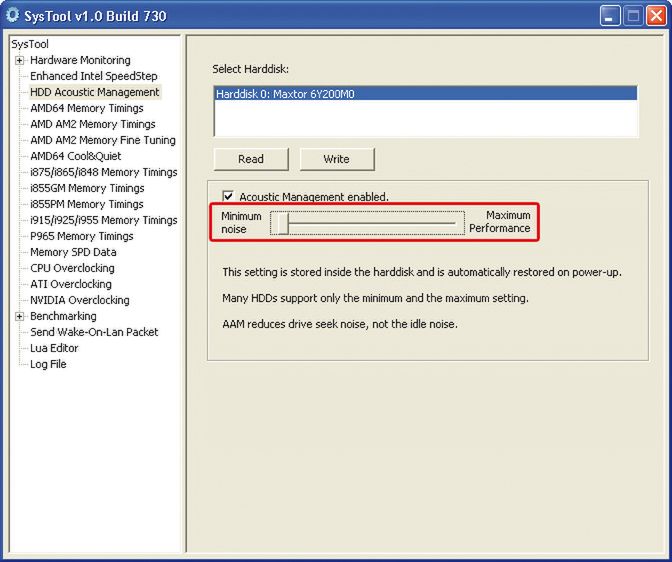Open AMD64 Cool&Quiet page
The image size is (672, 562).
coord(75,156)
